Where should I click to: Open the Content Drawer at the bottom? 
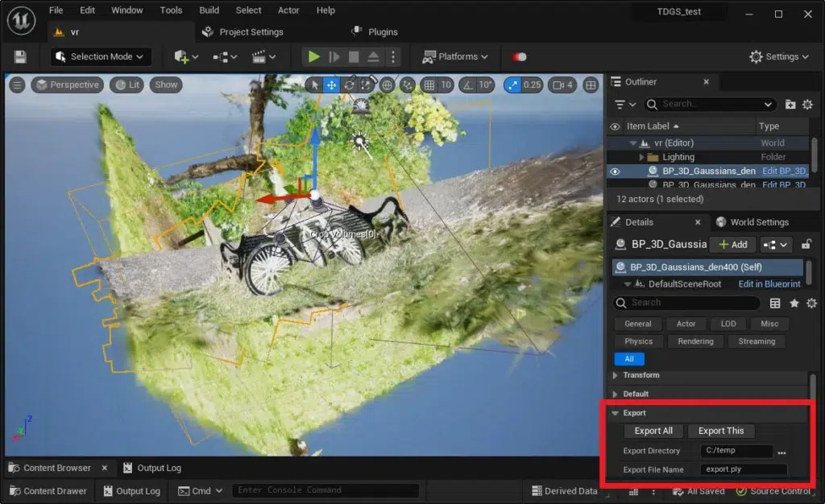point(48,490)
